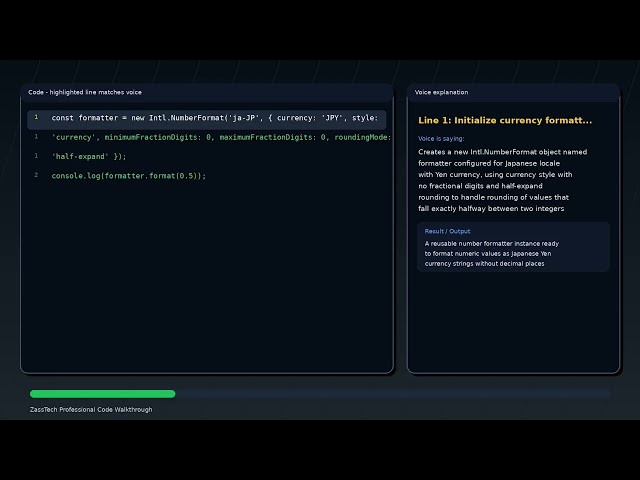Click the 'Code - highlighted line matches voice' header

(85, 92)
